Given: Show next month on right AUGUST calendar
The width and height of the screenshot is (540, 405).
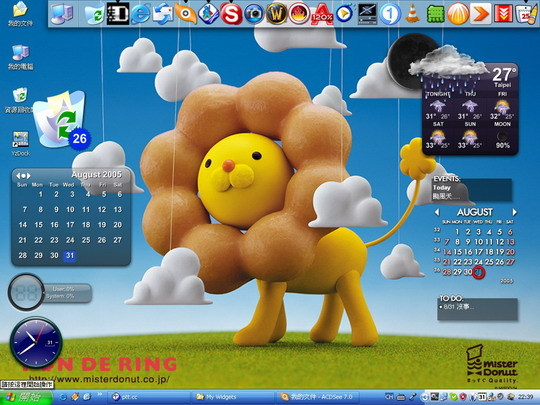Looking at the screenshot, I should (x=515, y=212).
